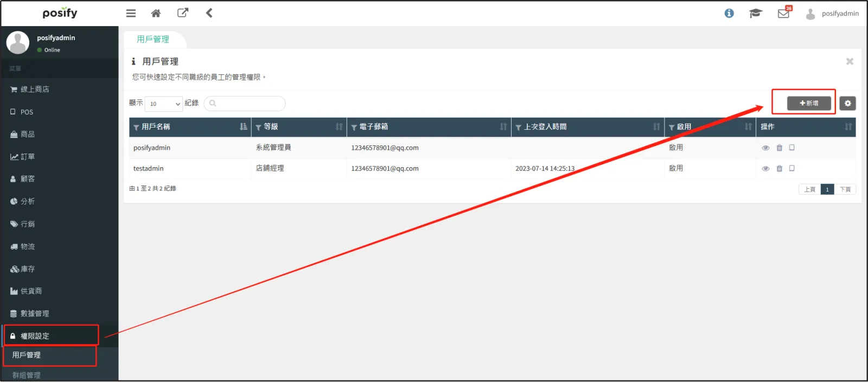Delete testadmin row with trash icon
Image resolution: width=868 pixels, height=382 pixels.
point(780,168)
